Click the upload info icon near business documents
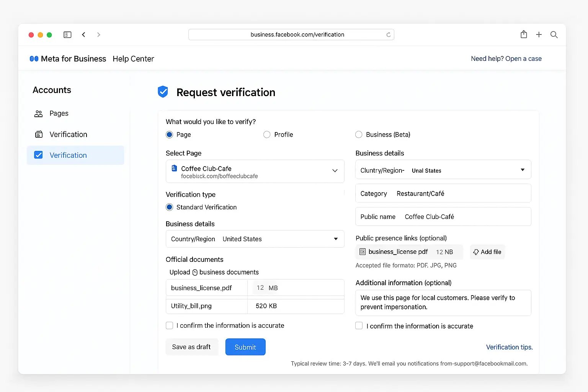This screenshot has width=588, height=392. 195,273
